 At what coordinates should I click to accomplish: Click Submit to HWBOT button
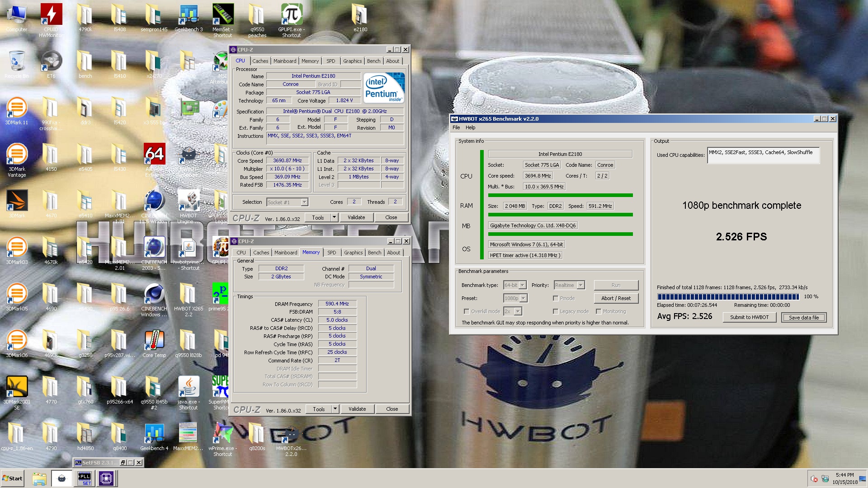[749, 317]
